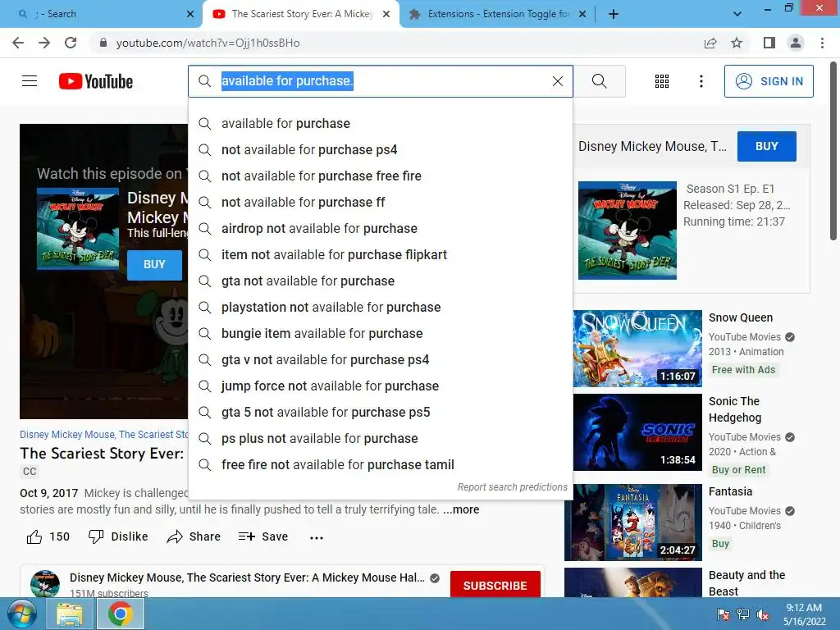
Task: Like the video with thumbs up
Action: point(48,536)
